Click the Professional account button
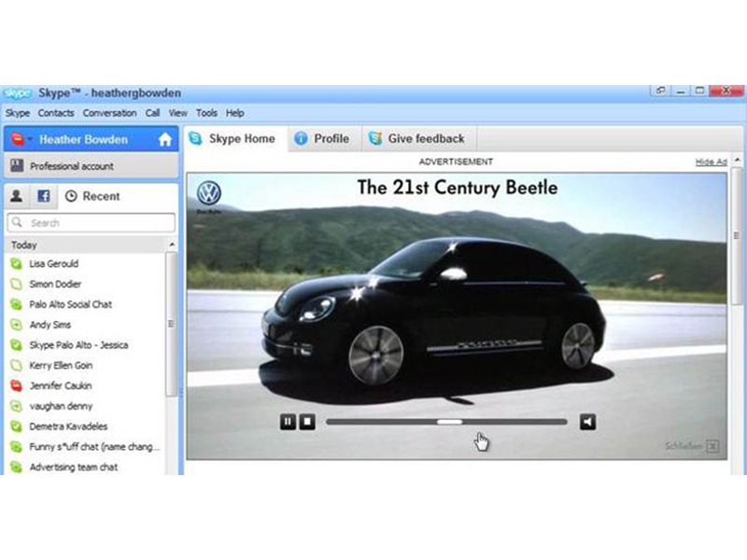Image resolution: width=747 pixels, height=560 pixels. (91, 166)
